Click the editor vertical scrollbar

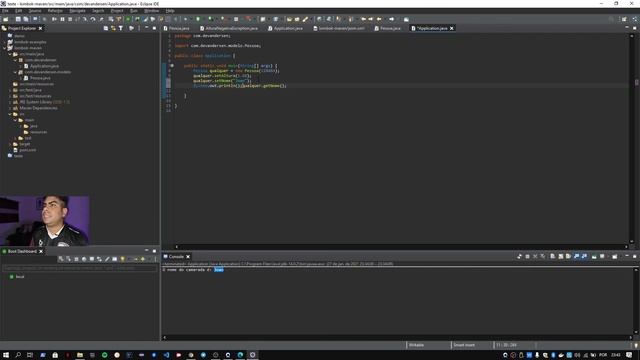click(x=632, y=139)
